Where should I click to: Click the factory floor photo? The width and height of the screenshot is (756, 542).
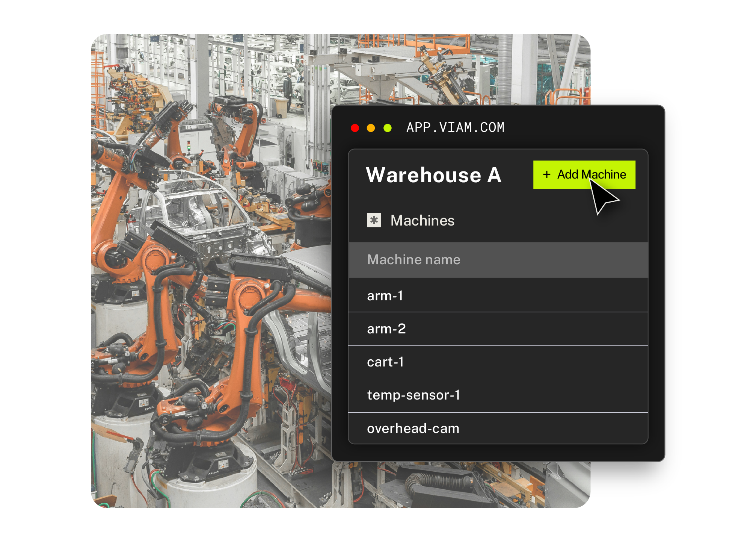263,75
